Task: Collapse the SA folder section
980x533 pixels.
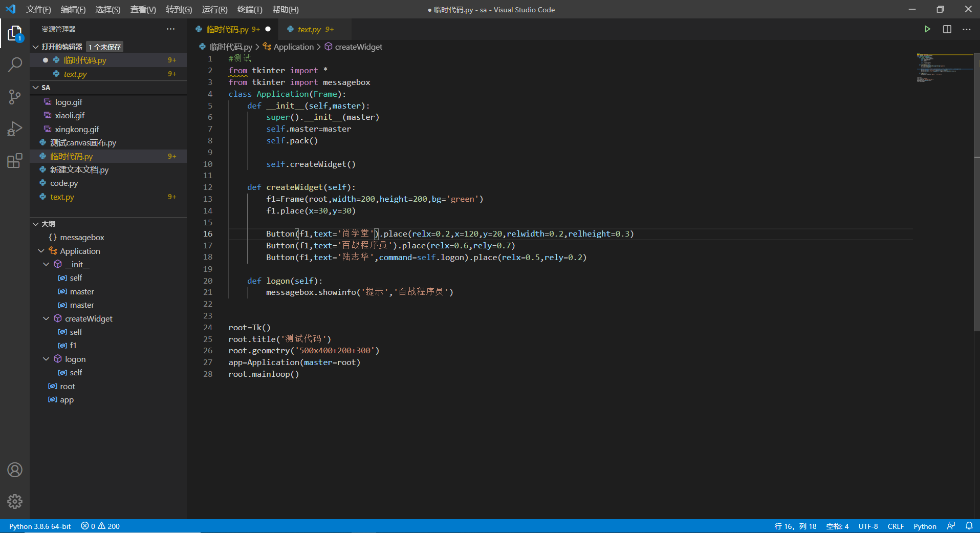Action: (x=36, y=88)
